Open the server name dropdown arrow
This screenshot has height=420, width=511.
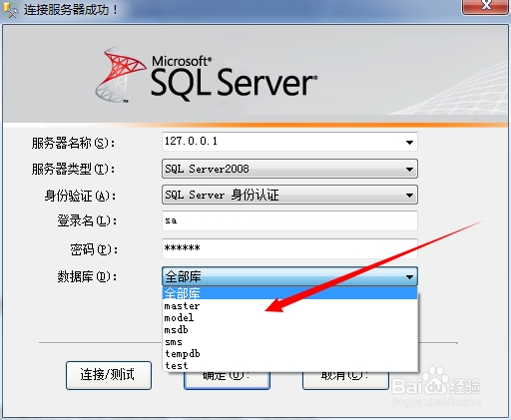[x=409, y=142]
